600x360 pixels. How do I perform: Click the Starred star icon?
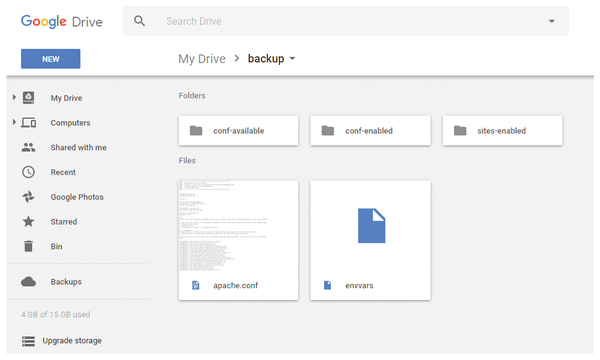click(x=28, y=221)
